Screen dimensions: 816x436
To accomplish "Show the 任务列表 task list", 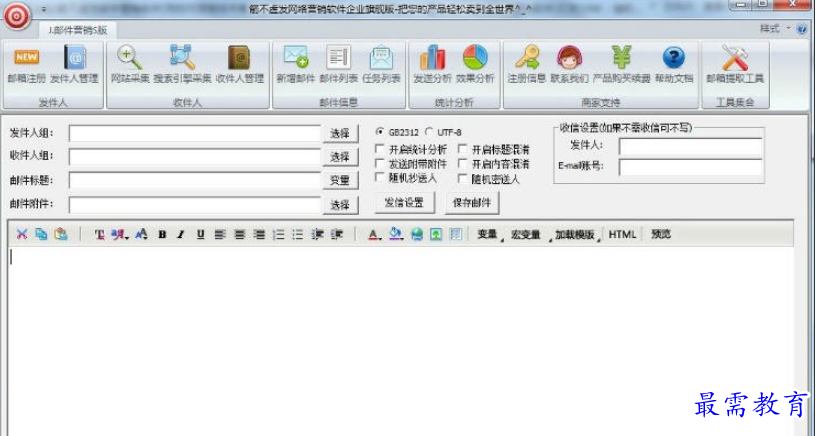I will pyautogui.click(x=381, y=65).
